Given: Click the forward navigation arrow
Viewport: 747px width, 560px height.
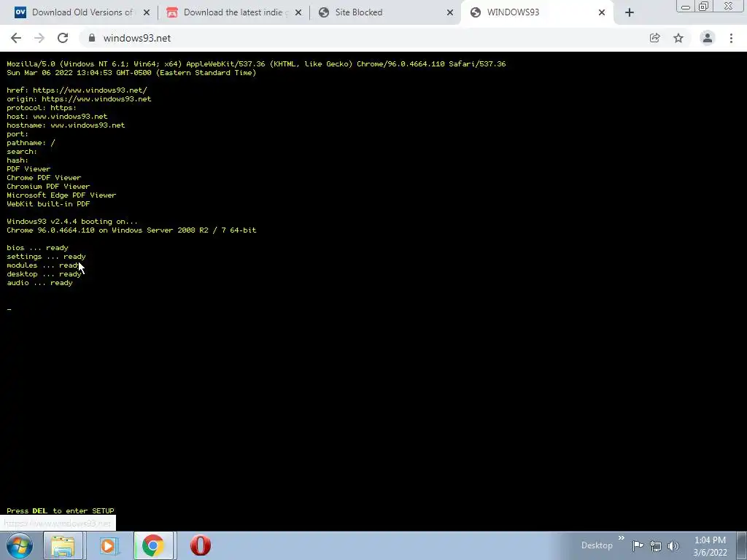Looking at the screenshot, I should pos(39,38).
